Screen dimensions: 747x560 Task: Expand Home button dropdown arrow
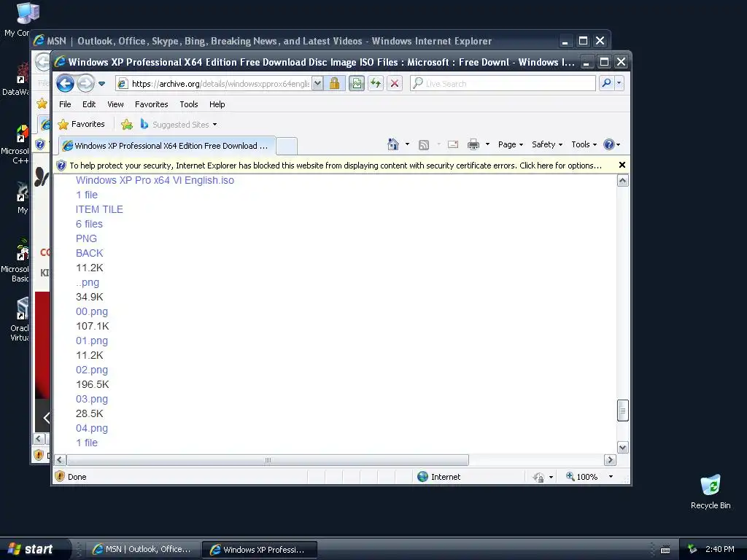[407, 144]
